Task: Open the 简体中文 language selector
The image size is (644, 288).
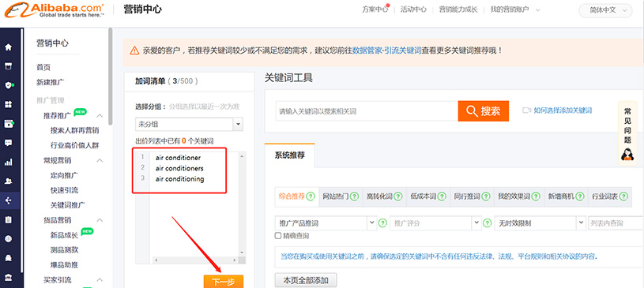Action: point(605,10)
